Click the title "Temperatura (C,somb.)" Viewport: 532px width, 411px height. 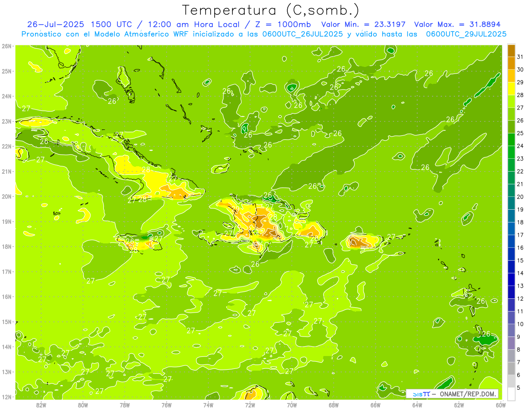pyautogui.click(x=271, y=11)
